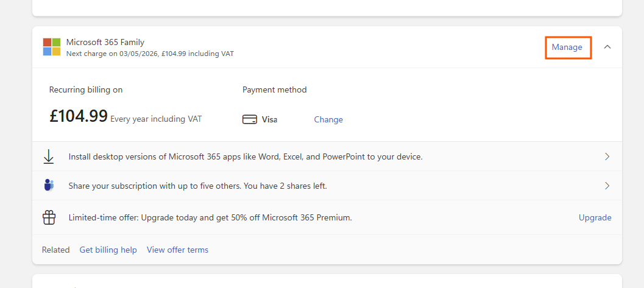The width and height of the screenshot is (644, 288).
Task: Click the Visa card label
Action: tap(269, 120)
